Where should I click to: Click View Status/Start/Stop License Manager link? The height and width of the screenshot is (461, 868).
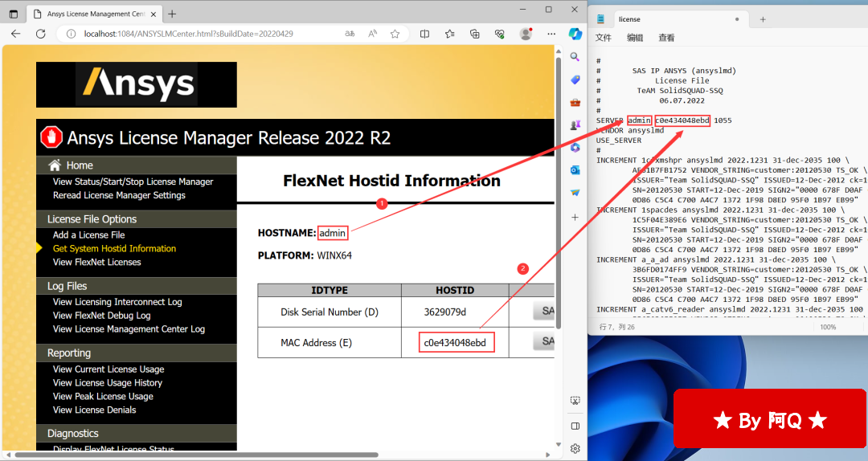point(133,182)
